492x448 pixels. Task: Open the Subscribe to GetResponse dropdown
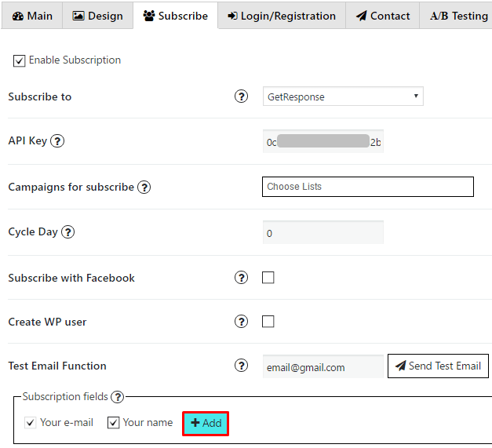click(343, 97)
